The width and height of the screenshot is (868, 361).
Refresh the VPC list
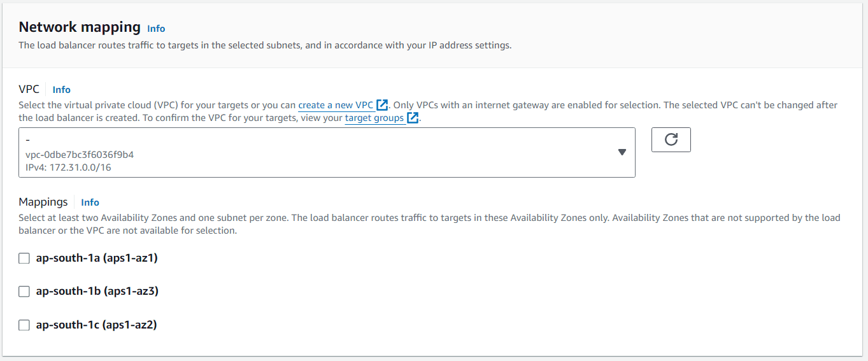tap(671, 140)
